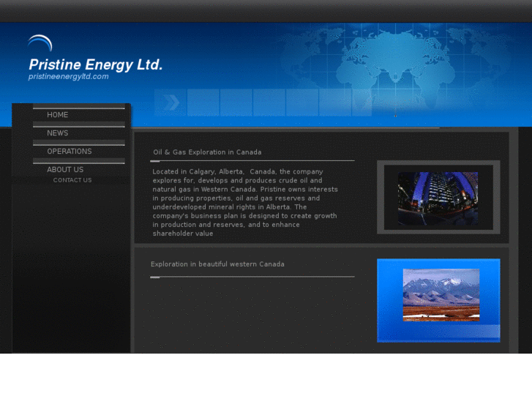The width and height of the screenshot is (532, 399).
Task: Click the blue arc logo icon
Action: pyautogui.click(x=40, y=42)
